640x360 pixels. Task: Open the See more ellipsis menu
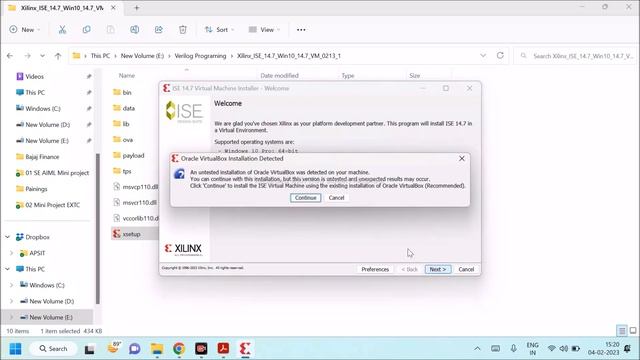301,29
